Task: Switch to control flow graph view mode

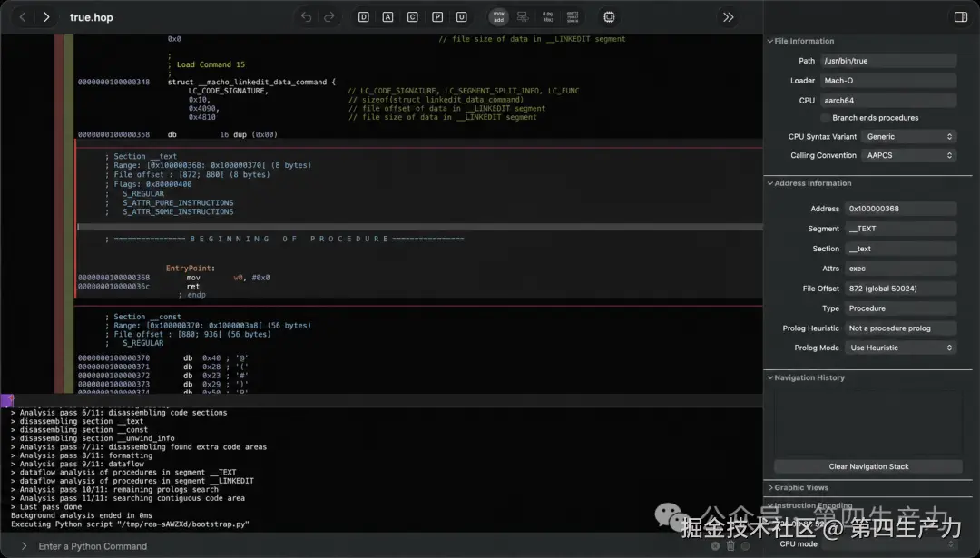Action: point(523,17)
